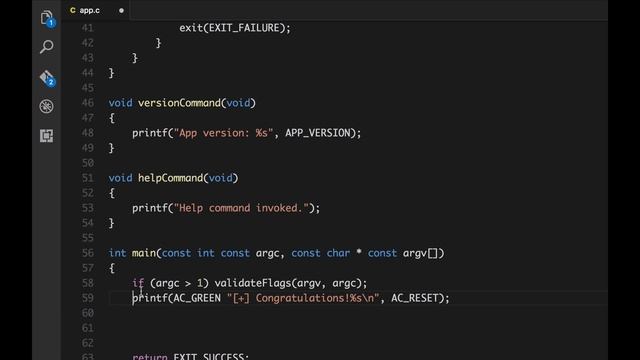Click the APP_VERSION identifier
This screenshot has width=640, height=360.
pyautogui.click(x=318, y=133)
